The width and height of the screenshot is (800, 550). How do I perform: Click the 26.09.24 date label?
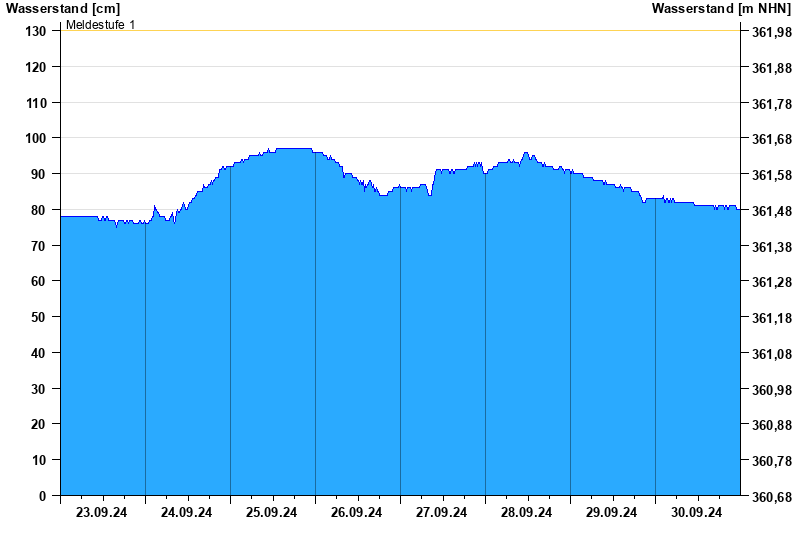click(356, 512)
